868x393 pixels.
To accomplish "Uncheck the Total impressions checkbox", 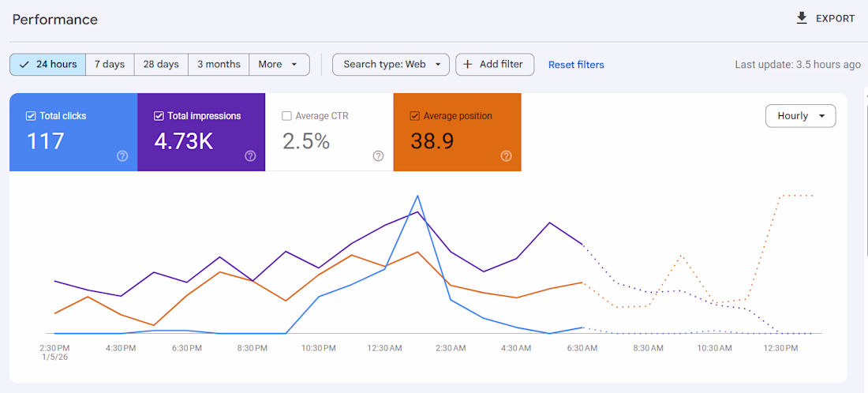I will pos(159,116).
